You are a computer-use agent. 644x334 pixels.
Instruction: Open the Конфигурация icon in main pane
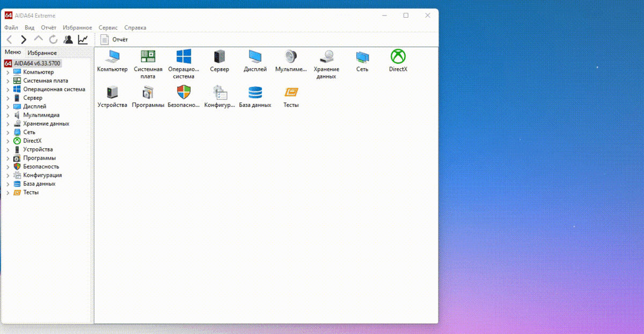219,92
